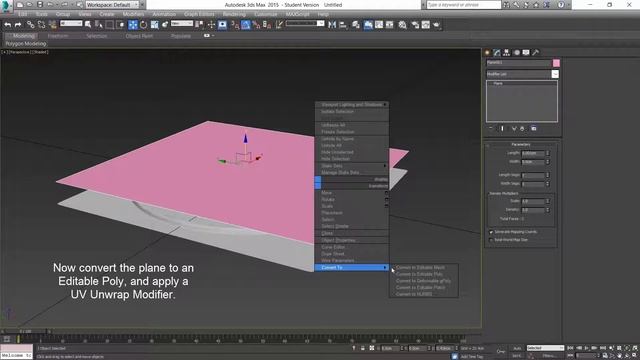The width and height of the screenshot is (640, 360).
Task: Click the highlighted Convert To entry
Action: pyautogui.click(x=352, y=267)
